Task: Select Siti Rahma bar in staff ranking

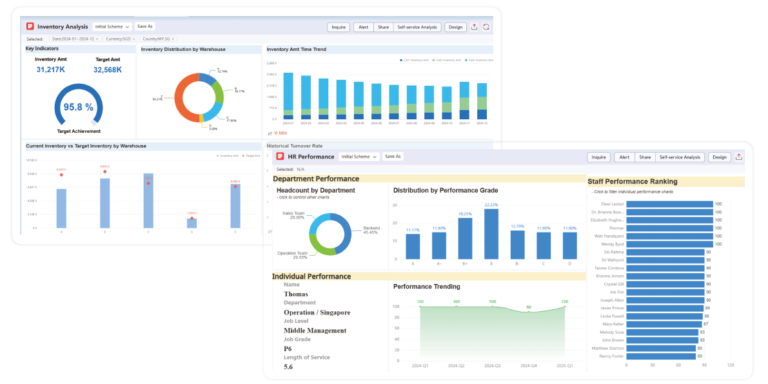Action: [x=665, y=252]
